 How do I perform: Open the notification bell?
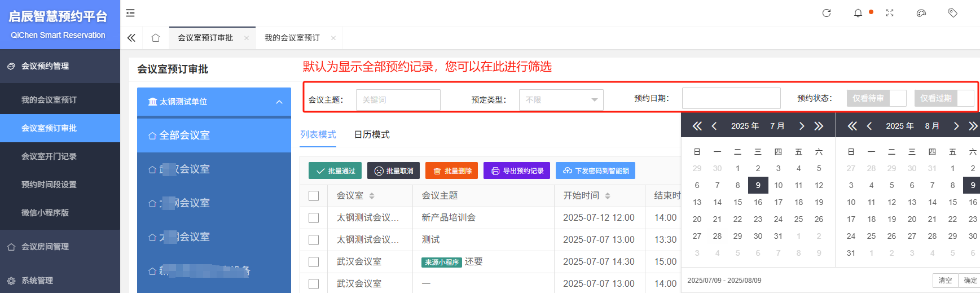[x=858, y=13]
